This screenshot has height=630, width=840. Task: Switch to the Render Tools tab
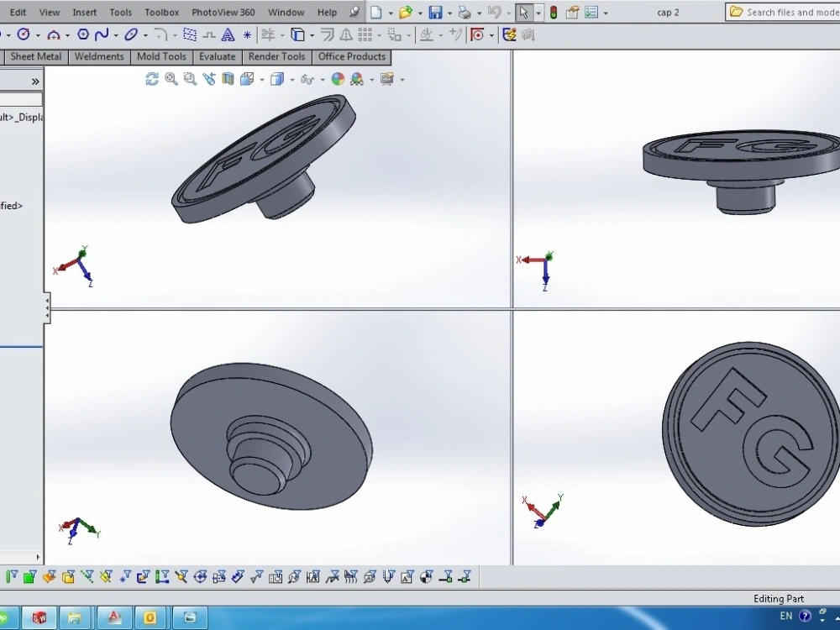pyautogui.click(x=276, y=57)
